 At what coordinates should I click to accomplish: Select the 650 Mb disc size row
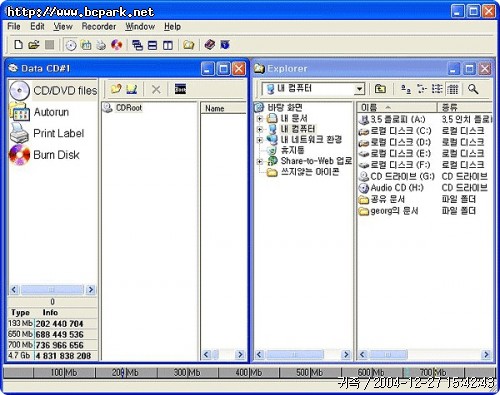click(x=53, y=334)
